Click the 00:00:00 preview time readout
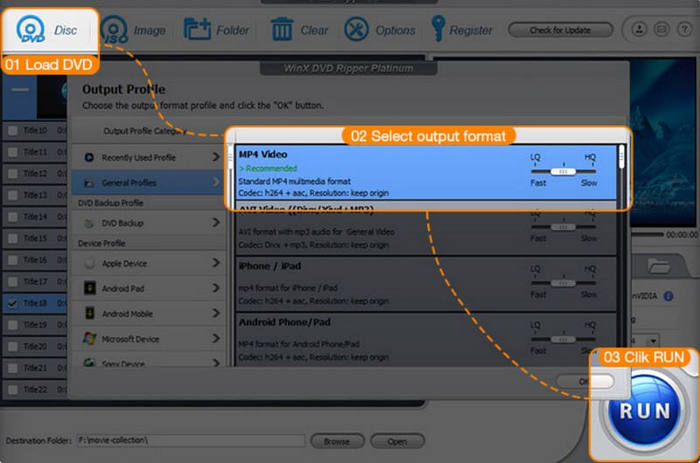Image resolution: width=700 pixels, height=463 pixels. pyautogui.click(x=682, y=235)
